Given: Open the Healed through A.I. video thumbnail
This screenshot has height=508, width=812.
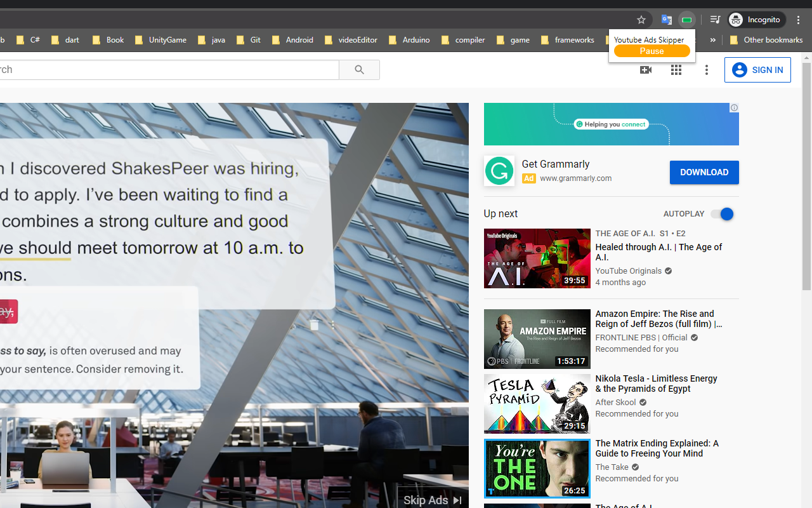Looking at the screenshot, I should 537,258.
